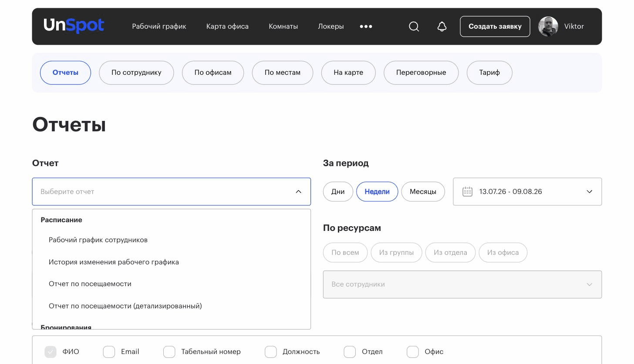The width and height of the screenshot is (634, 364).
Task: Click the calendar icon in date range
Action: click(x=467, y=191)
